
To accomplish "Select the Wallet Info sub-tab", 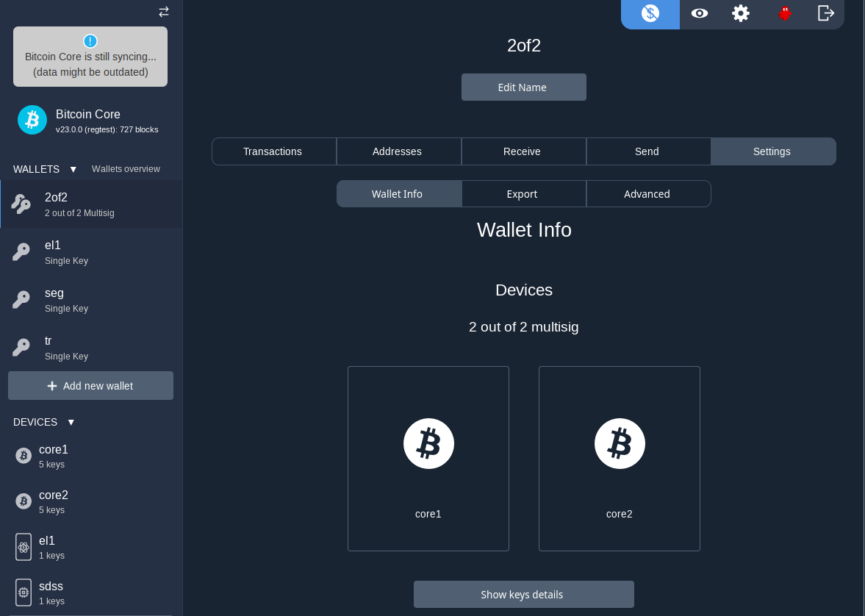I will coord(399,194).
